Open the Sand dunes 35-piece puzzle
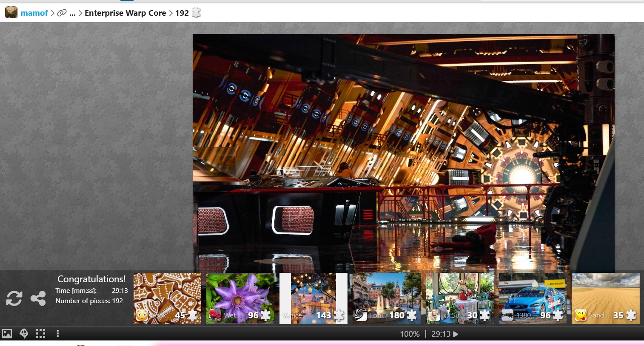644x346 pixels. point(605,298)
